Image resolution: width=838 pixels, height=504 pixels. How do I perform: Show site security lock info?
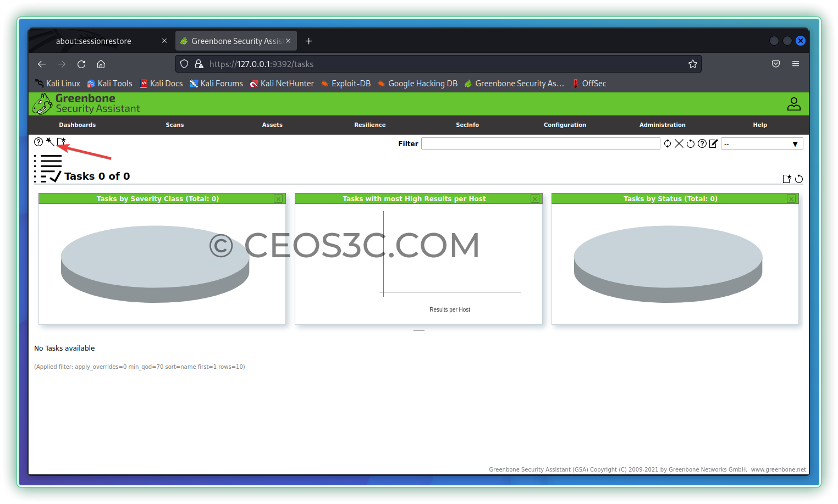coord(199,64)
